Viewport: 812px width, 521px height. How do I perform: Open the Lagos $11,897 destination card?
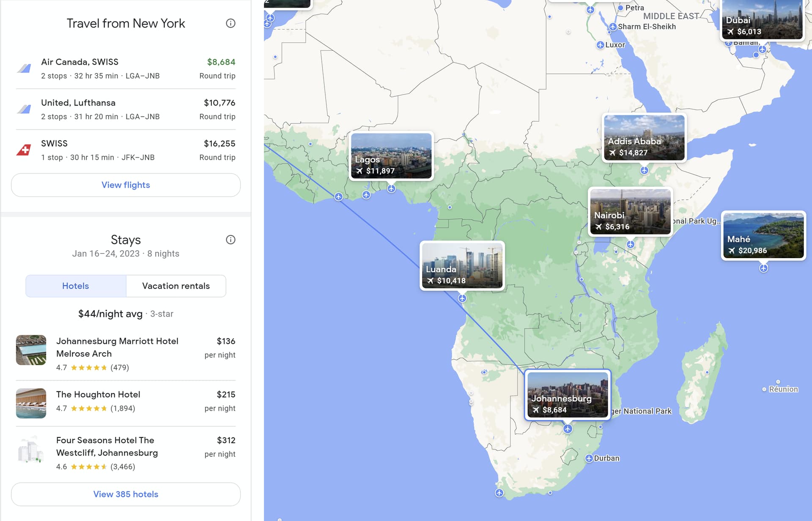coord(391,155)
